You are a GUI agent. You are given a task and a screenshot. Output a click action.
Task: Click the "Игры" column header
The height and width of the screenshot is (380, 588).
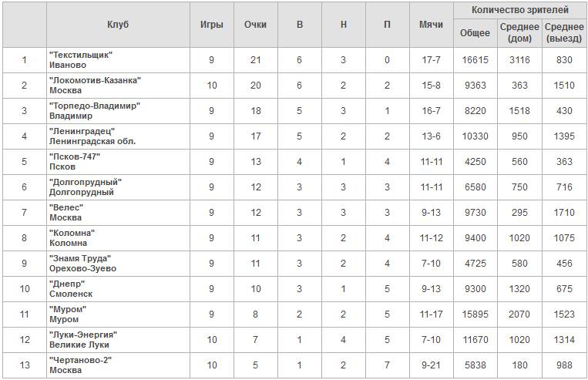(212, 25)
